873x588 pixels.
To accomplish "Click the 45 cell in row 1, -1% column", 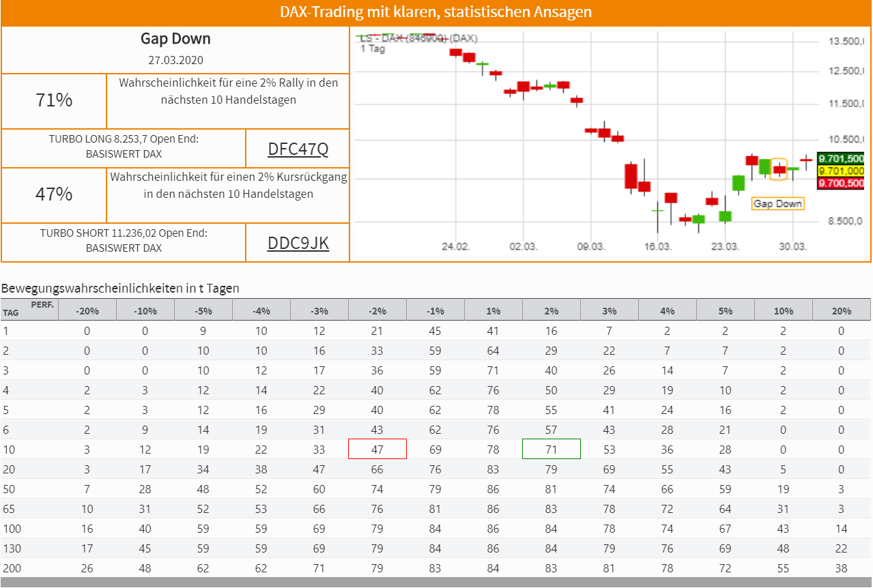I will [x=435, y=331].
